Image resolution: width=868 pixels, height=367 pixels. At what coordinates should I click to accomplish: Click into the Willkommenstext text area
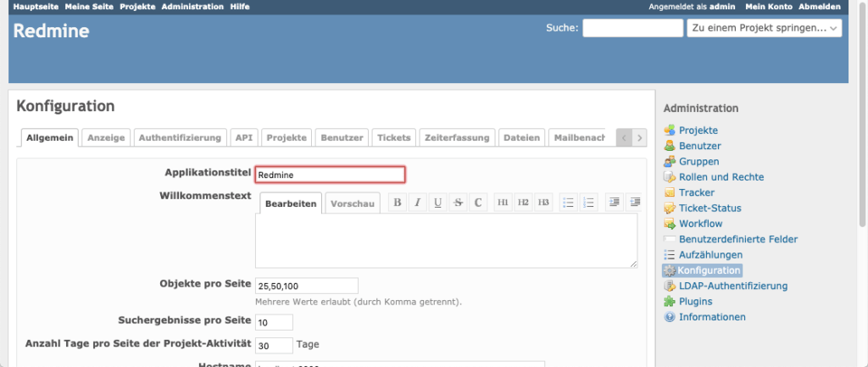[x=446, y=241]
